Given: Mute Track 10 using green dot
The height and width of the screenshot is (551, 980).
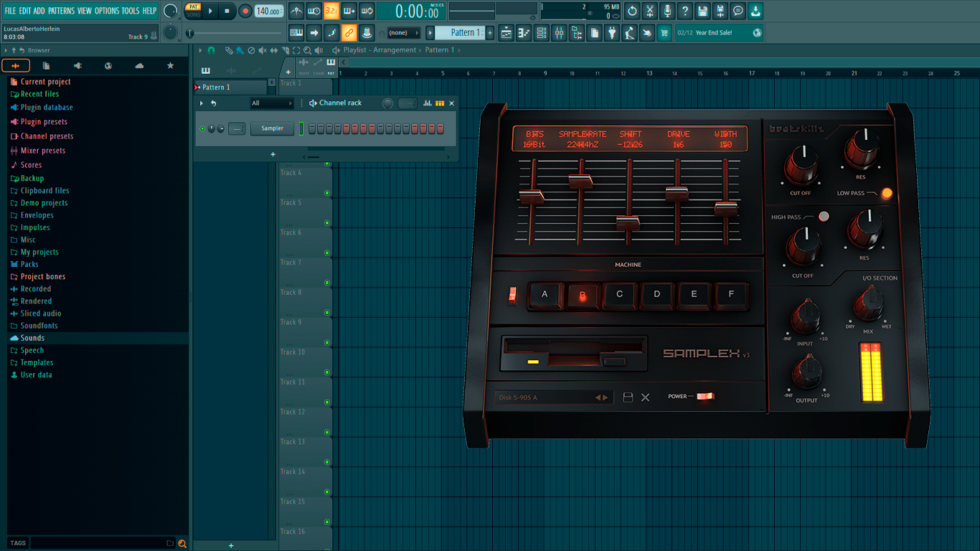Looking at the screenshot, I should click(327, 372).
